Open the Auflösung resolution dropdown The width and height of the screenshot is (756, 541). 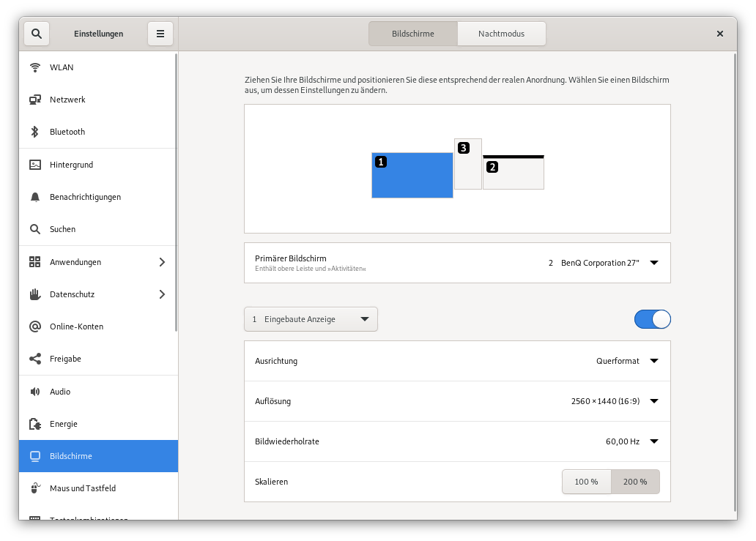[614, 401]
